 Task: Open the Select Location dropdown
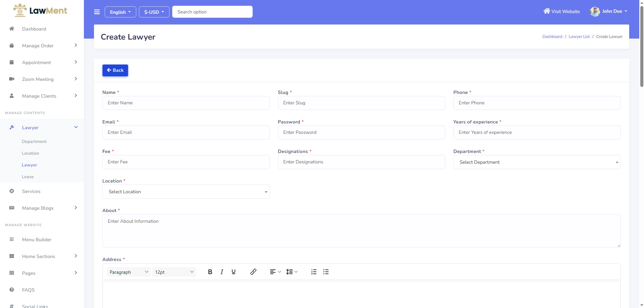pyautogui.click(x=186, y=192)
